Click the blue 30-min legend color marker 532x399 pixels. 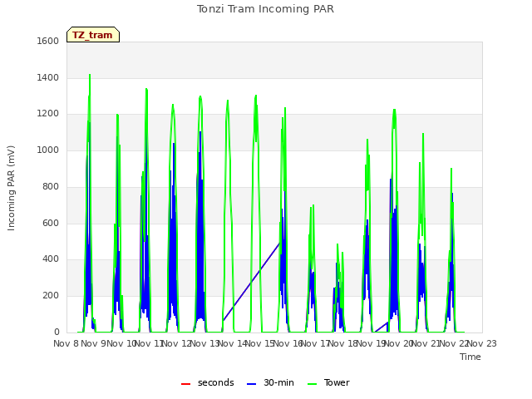251,384
